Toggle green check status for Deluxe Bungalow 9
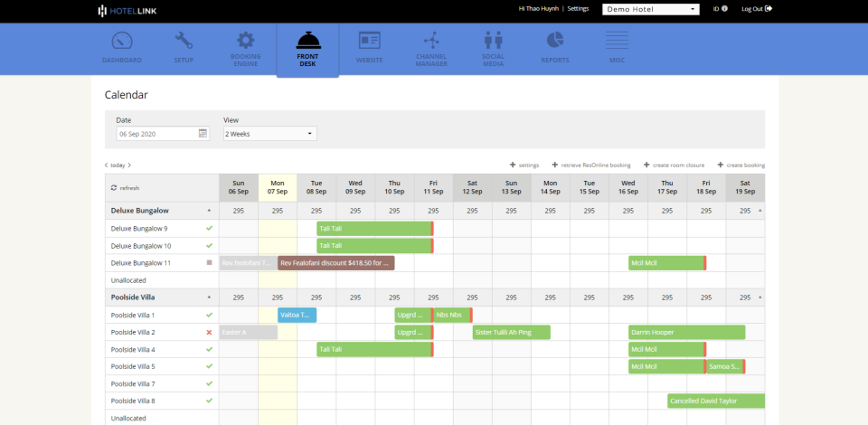868x425 pixels. coord(209,228)
